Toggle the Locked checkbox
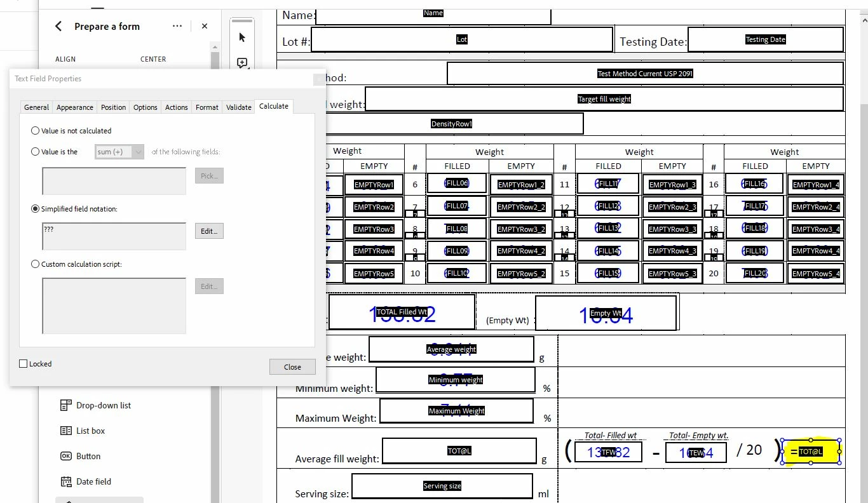Image resolution: width=868 pixels, height=503 pixels. [x=24, y=364]
